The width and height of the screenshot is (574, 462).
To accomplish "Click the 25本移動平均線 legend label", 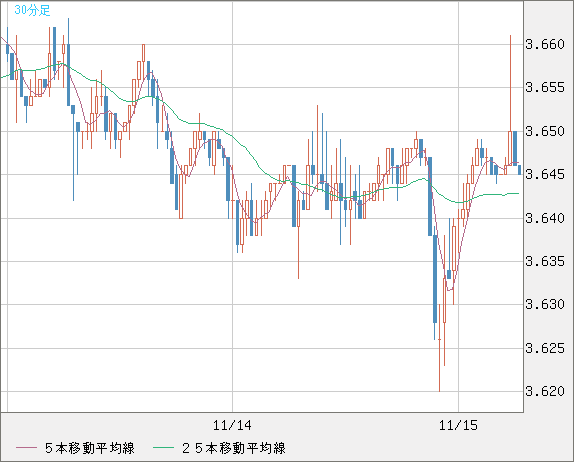I will pos(234,448).
